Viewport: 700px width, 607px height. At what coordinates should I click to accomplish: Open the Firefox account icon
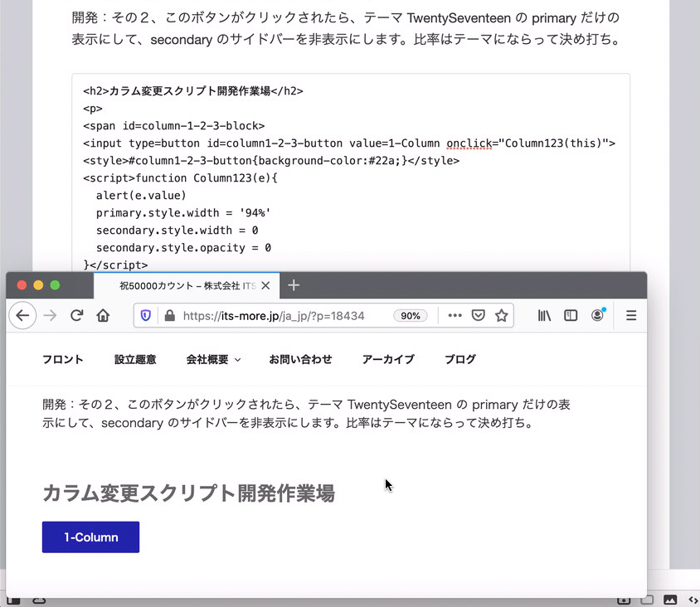coord(597,316)
